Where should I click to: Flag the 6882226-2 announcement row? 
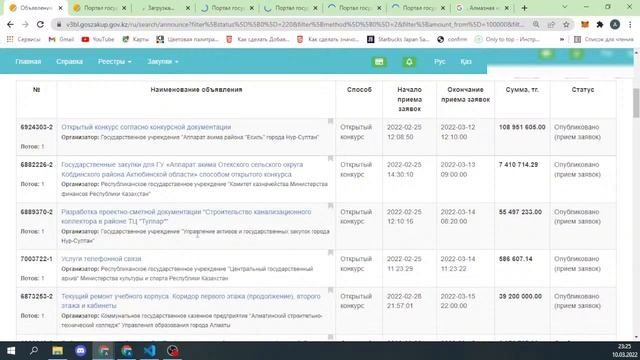click(x=331, y=158)
